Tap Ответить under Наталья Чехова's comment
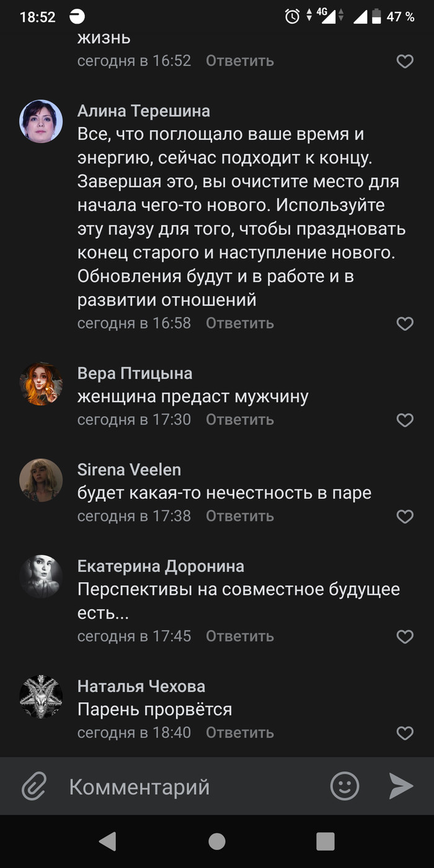This screenshot has height=868, width=434. point(240,733)
